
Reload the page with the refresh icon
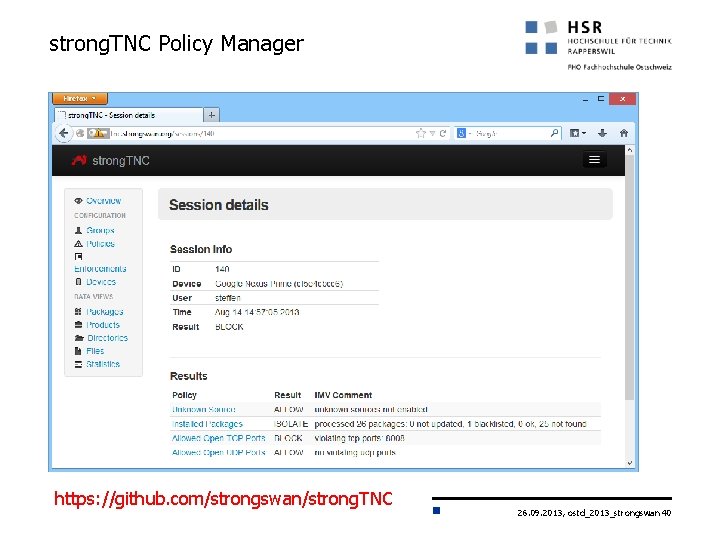(443, 133)
